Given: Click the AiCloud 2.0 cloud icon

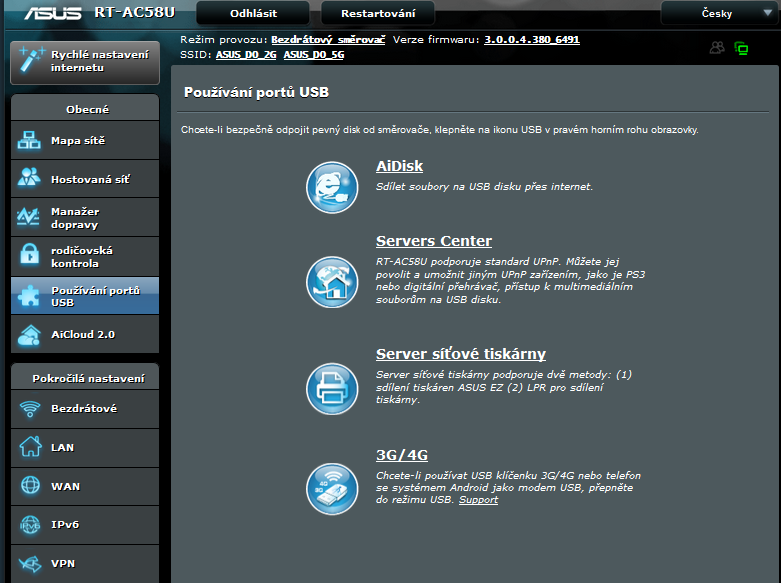Looking at the screenshot, I should [29, 334].
